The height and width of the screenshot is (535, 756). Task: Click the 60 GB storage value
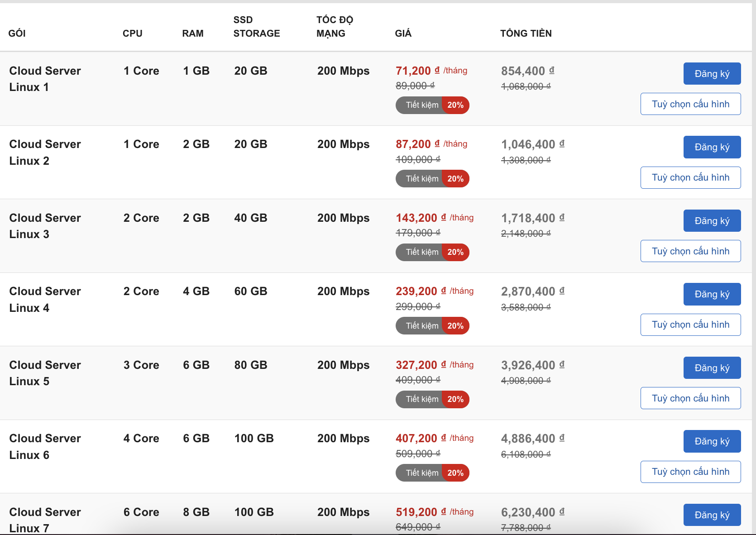[x=251, y=291]
